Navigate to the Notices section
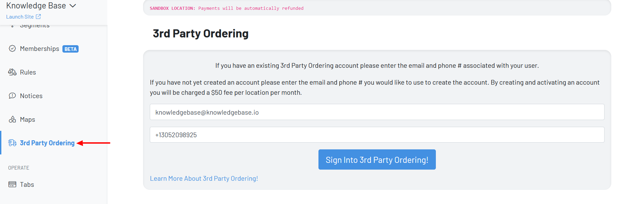The height and width of the screenshot is (204, 644). [31, 95]
